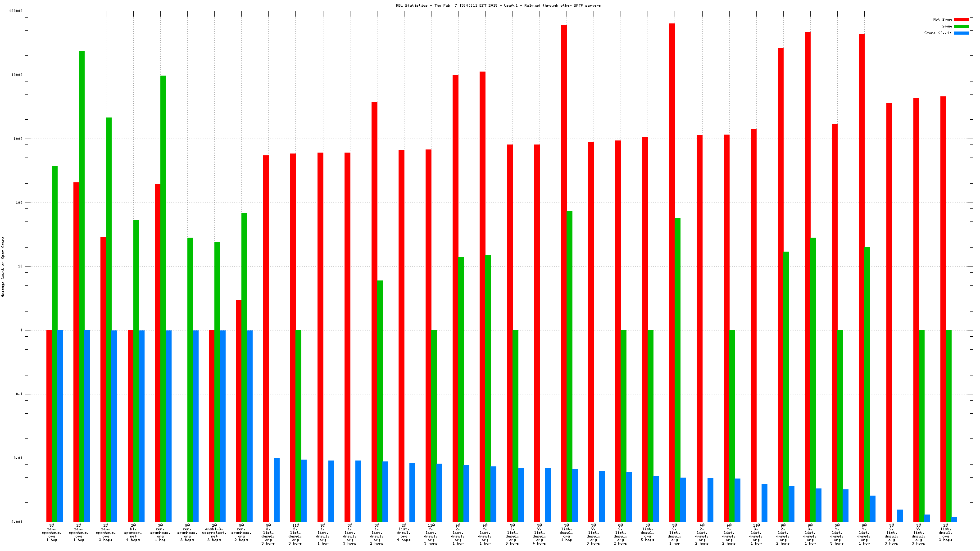980x551 pixels.
Task: Click the green Spam legend swatch
Action: point(961,26)
